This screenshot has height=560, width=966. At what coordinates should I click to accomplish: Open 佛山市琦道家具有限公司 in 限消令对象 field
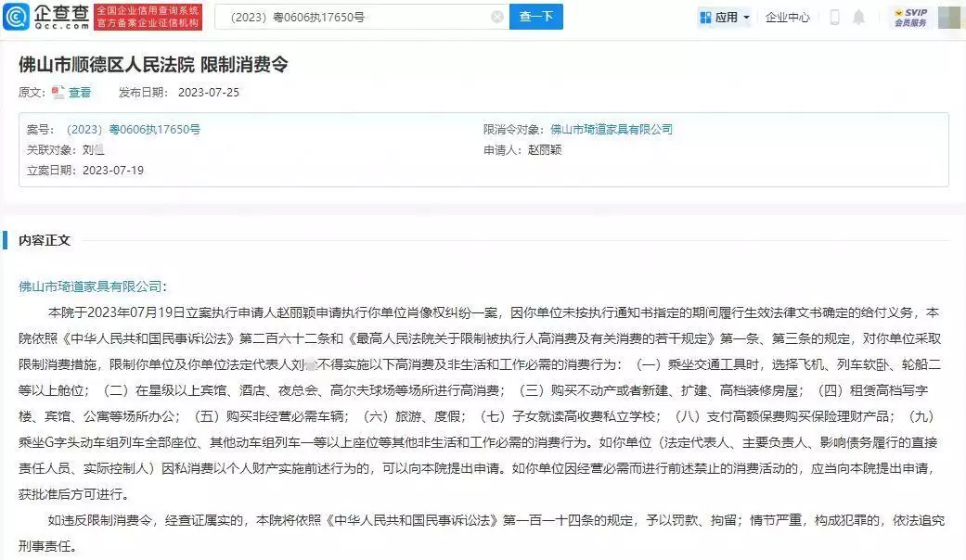click(x=612, y=129)
